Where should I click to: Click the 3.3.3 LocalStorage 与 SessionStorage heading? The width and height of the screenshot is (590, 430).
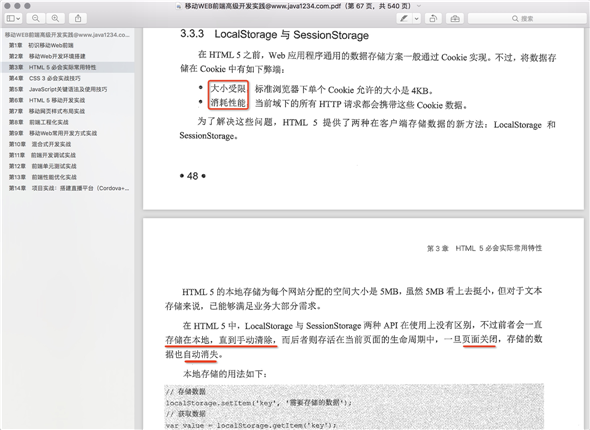coord(274,35)
